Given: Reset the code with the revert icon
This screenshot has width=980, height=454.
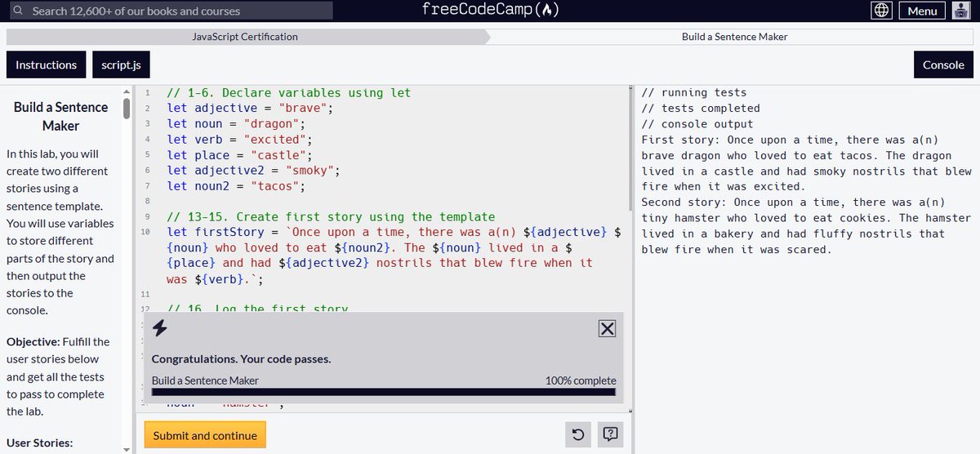Looking at the screenshot, I should point(578,434).
